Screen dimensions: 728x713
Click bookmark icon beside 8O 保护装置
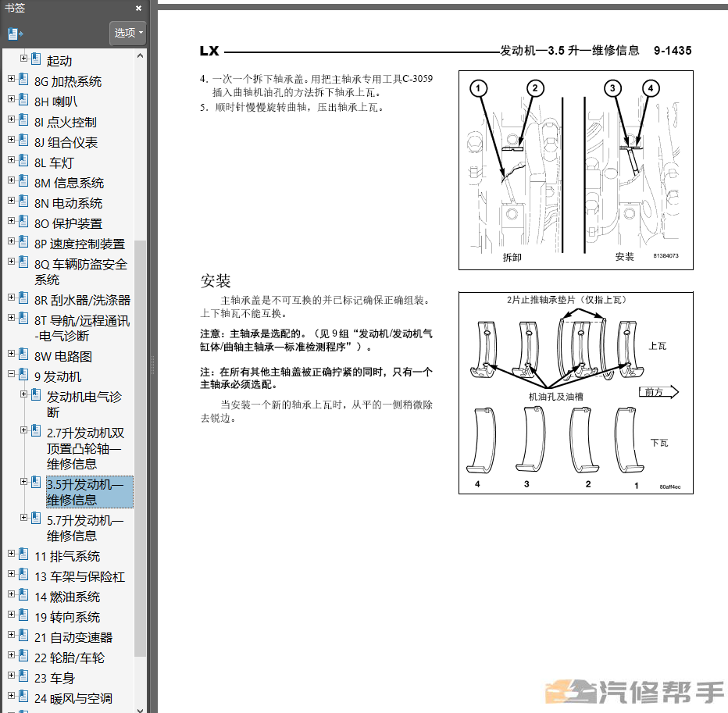(x=23, y=222)
